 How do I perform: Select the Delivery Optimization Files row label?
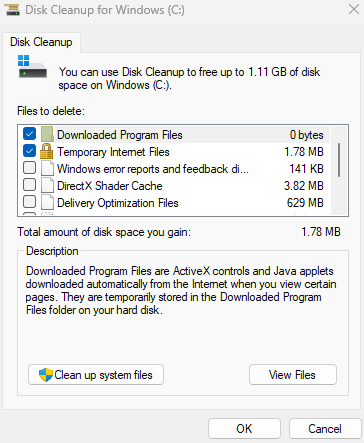coord(118,203)
